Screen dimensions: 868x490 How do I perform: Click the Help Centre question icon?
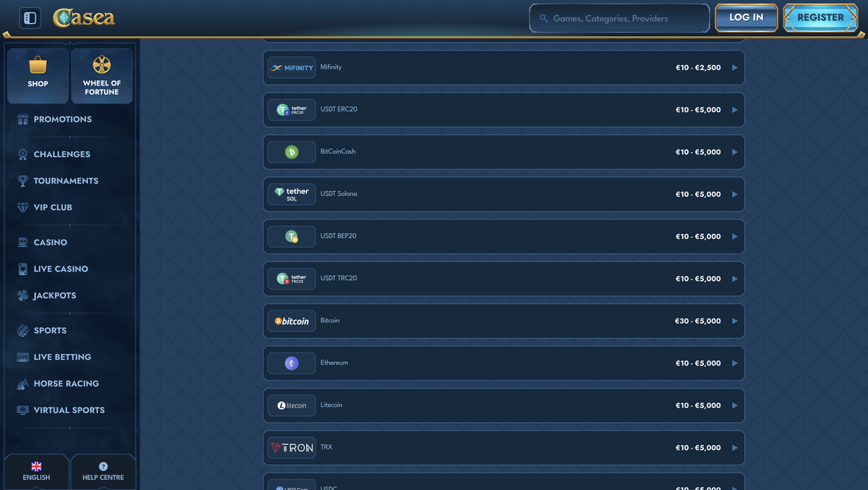tap(103, 467)
